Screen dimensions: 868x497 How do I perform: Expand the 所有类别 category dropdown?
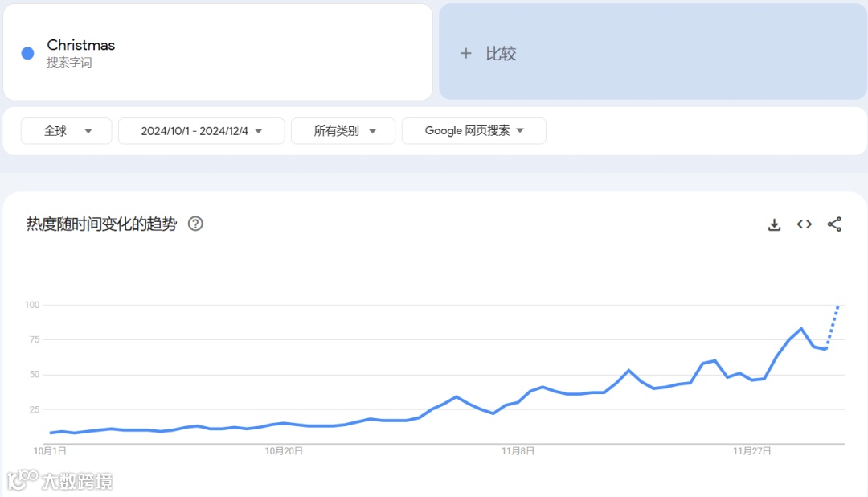pyautogui.click(x=343, y=130)
